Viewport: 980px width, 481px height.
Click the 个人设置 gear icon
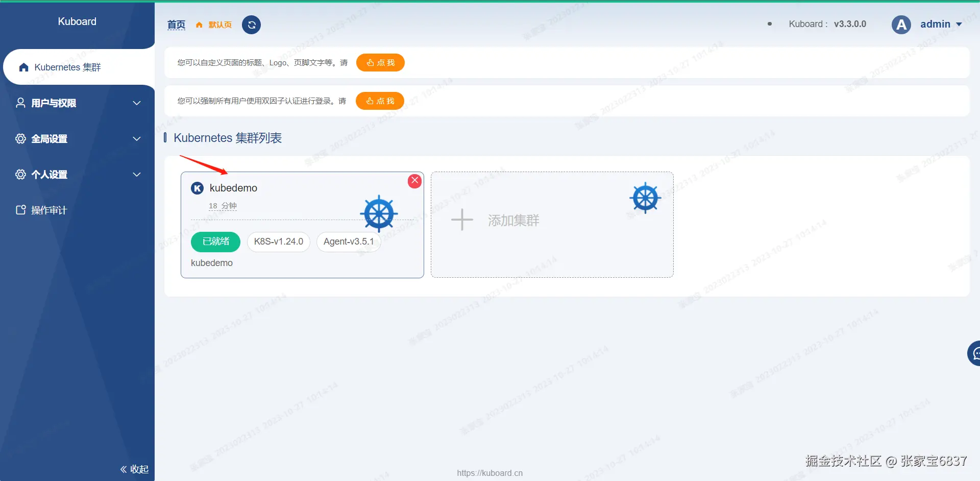point(20,174)
